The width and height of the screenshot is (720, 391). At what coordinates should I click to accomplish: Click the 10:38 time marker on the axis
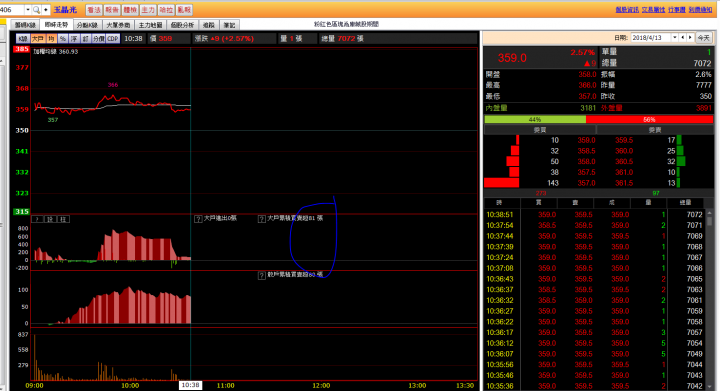190,385
